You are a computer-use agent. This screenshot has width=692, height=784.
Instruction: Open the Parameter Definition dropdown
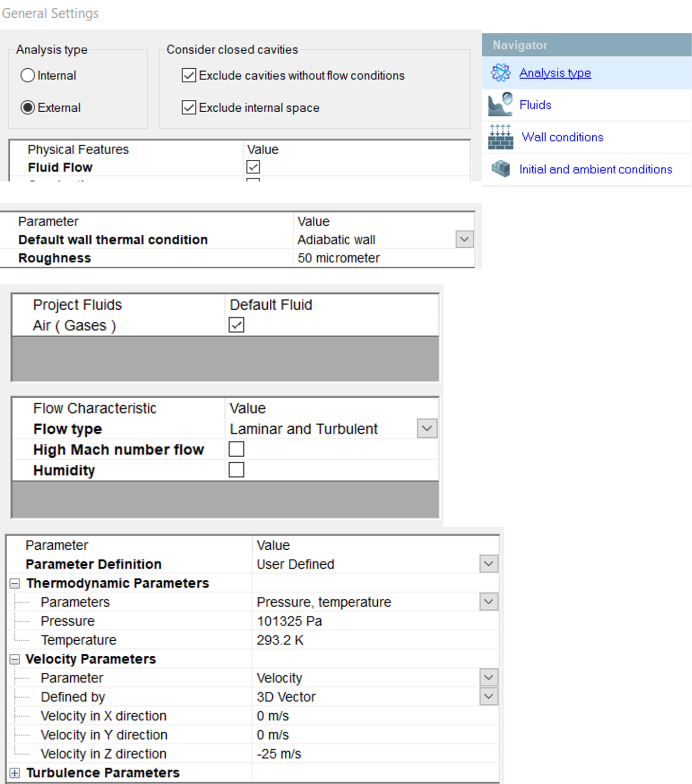click(488, 564)
